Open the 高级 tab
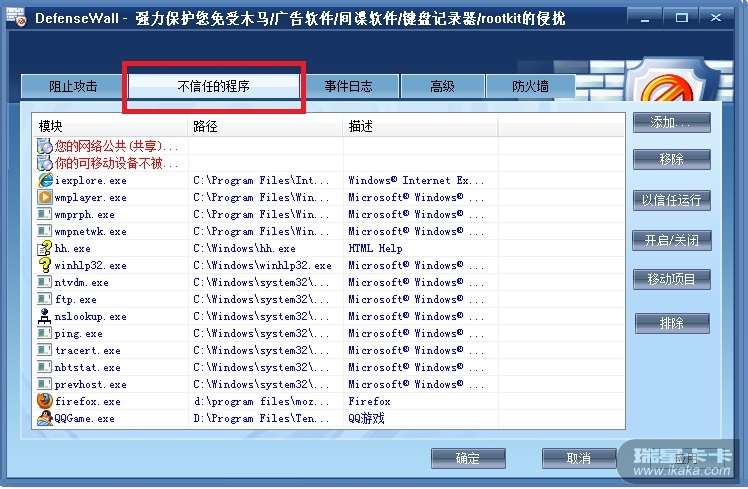The width and height of the screenshot is (748, 489). (443, 86)
